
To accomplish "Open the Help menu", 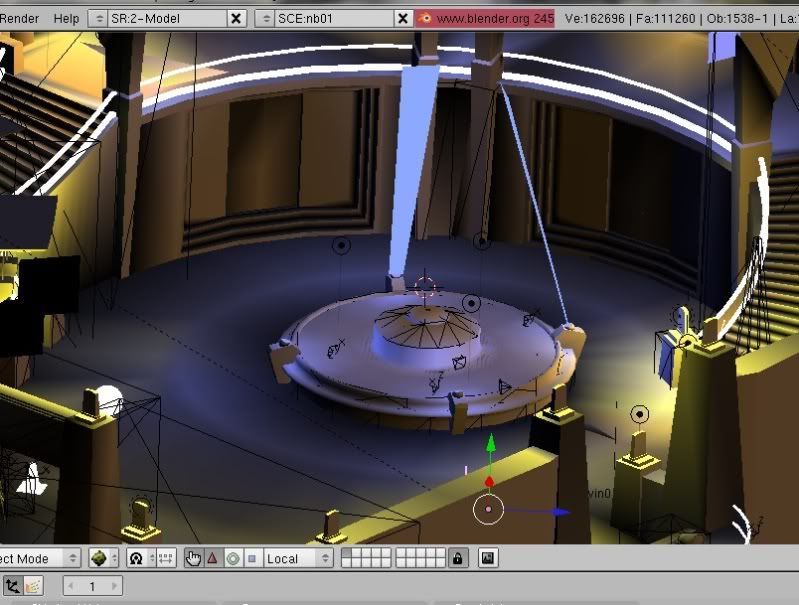I will [x=66, y=19].
